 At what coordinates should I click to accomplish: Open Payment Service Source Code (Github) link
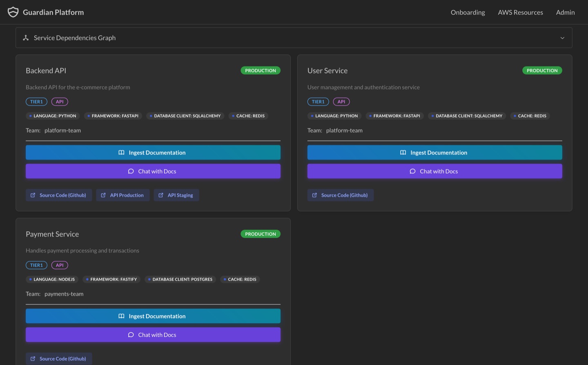click(x=59, y=359)
